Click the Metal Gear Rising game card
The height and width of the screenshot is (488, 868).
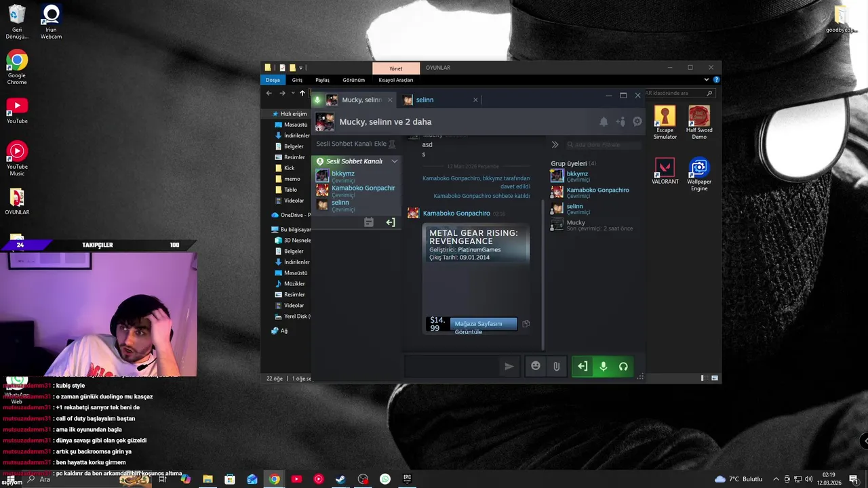pyautogui.click(x=475, y=279)
